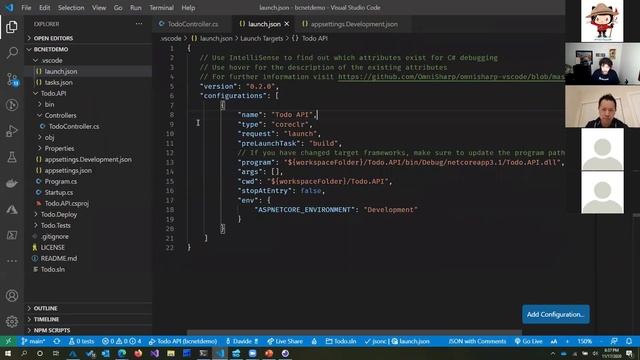Open the Search view in the activity bar
The height and width of the screenshot is (360, 640).
point(12,53)
